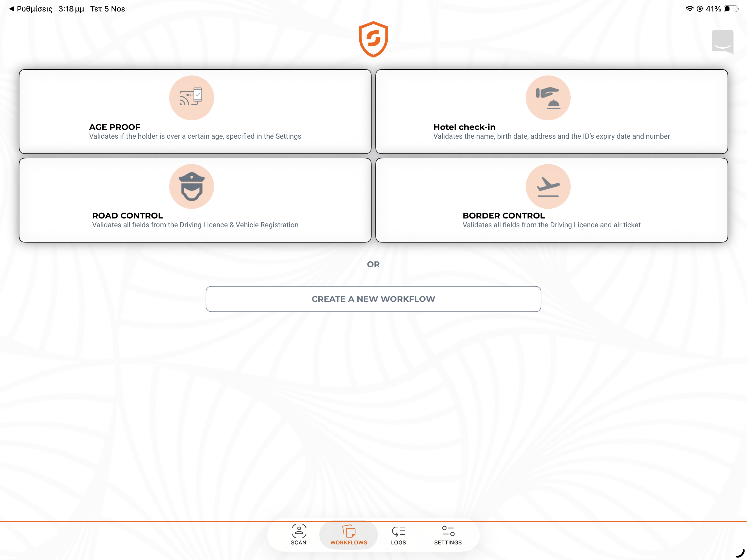Switch to the LOGS tab label

point(398,542)
